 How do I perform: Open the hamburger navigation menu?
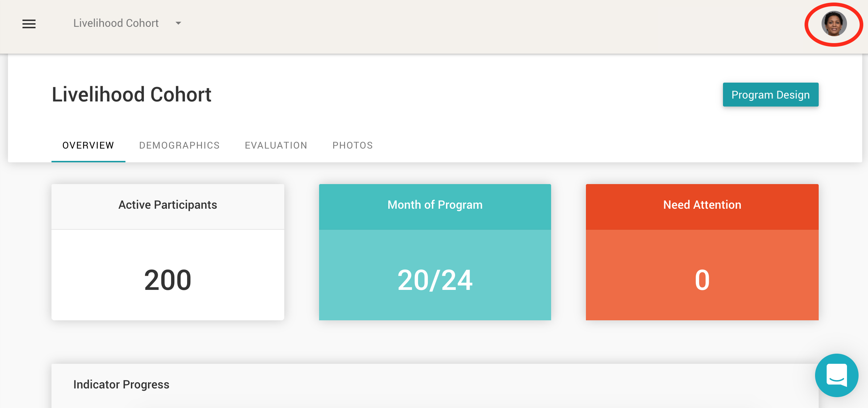point(29,24)
